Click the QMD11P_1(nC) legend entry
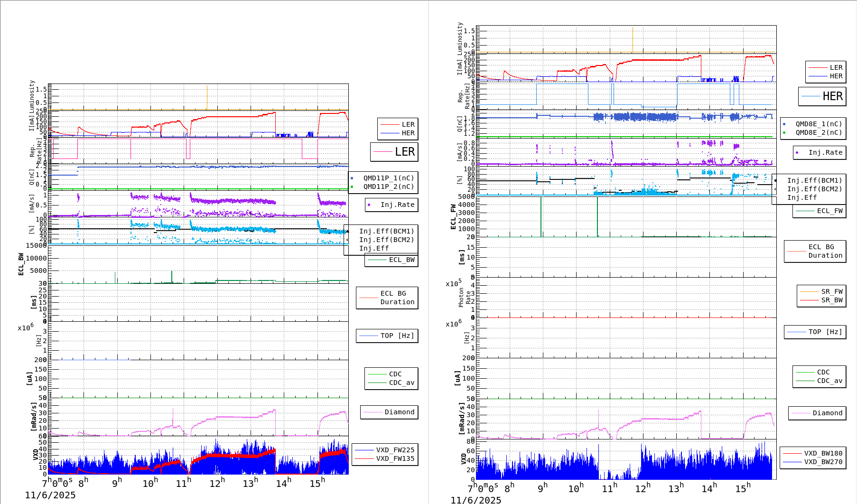The image size is (857, 504). click(388, 178)
